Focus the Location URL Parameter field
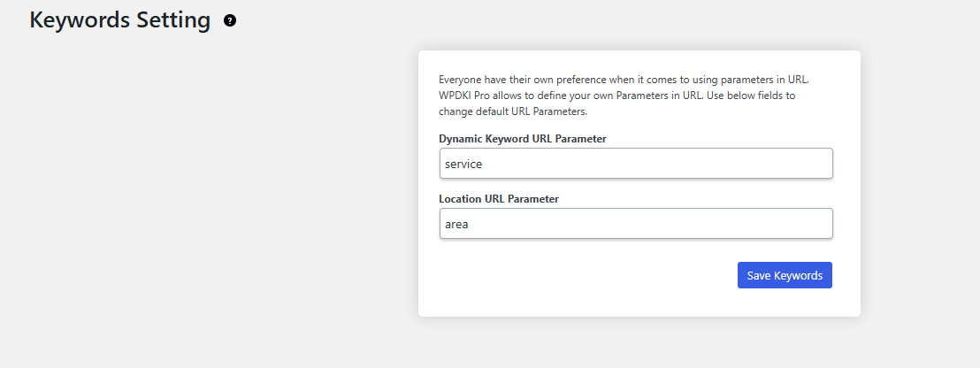Viewport: 980px width, 368px height. point(636,223)
